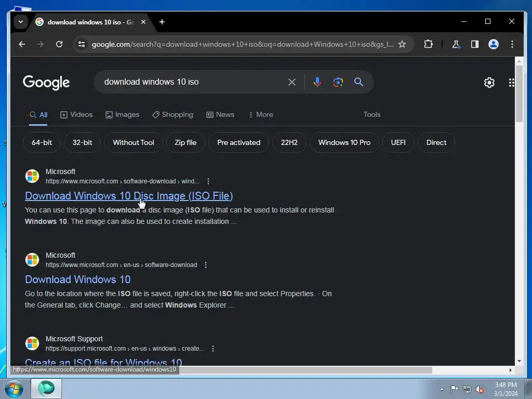Image resolution: width=532 pixels, height=399 pixels.
Task: Go to Google homepage via logo
Action: (x=46, y=83)
